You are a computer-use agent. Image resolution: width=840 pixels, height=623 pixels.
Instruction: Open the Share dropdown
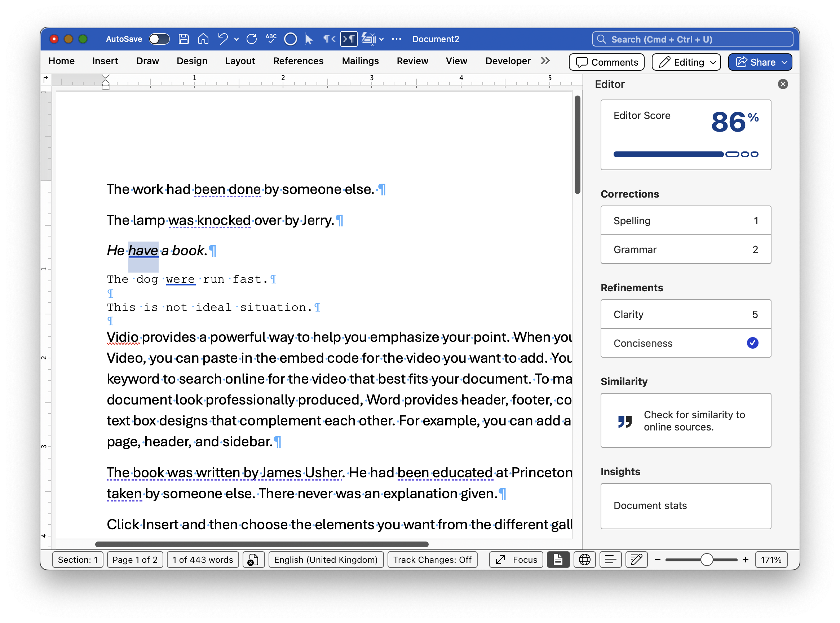(784, 62)
